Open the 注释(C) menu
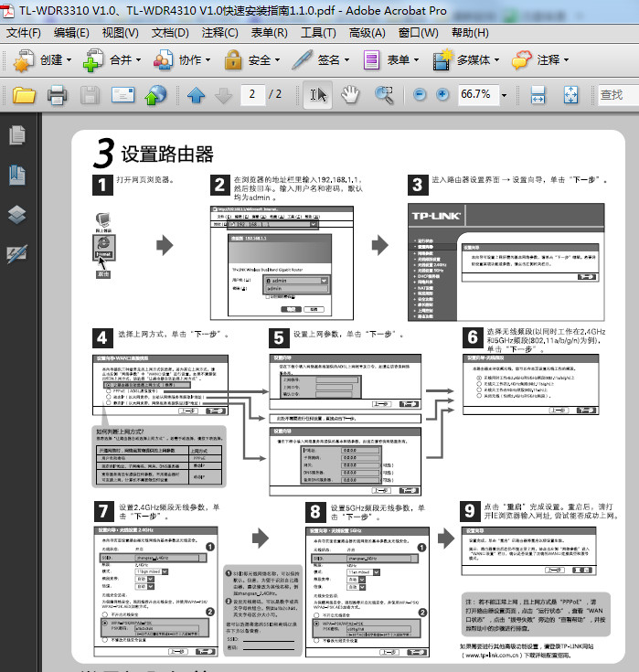 click(220, 33)
